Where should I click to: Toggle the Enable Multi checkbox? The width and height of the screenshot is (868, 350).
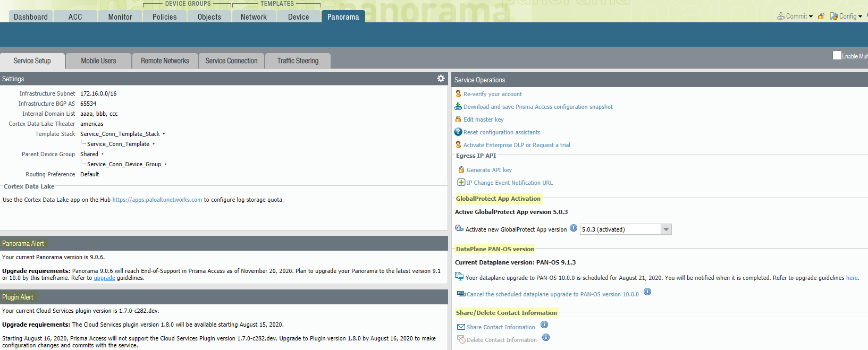[837, 56]
